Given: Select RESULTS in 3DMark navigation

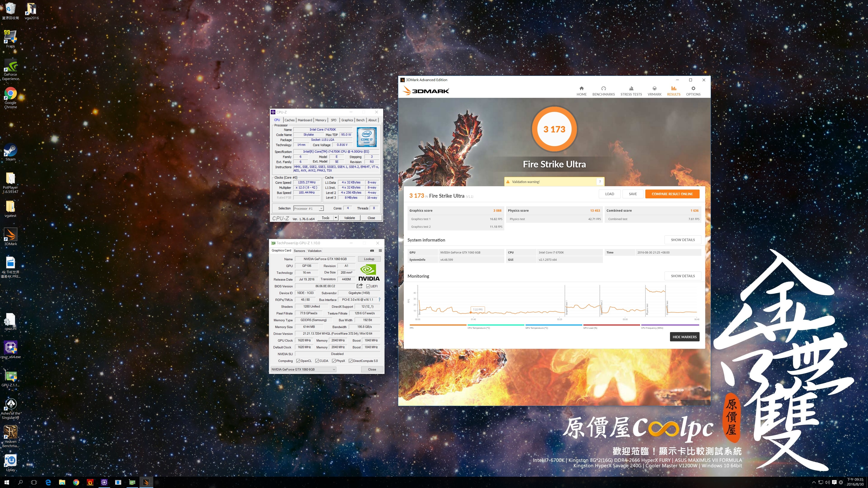Looking at the screenshot, I should 674,91.
